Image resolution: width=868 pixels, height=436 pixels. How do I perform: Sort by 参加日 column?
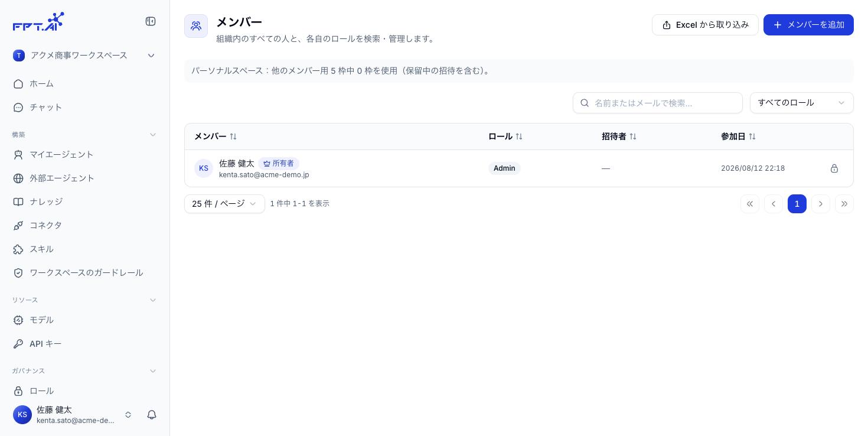738,136
